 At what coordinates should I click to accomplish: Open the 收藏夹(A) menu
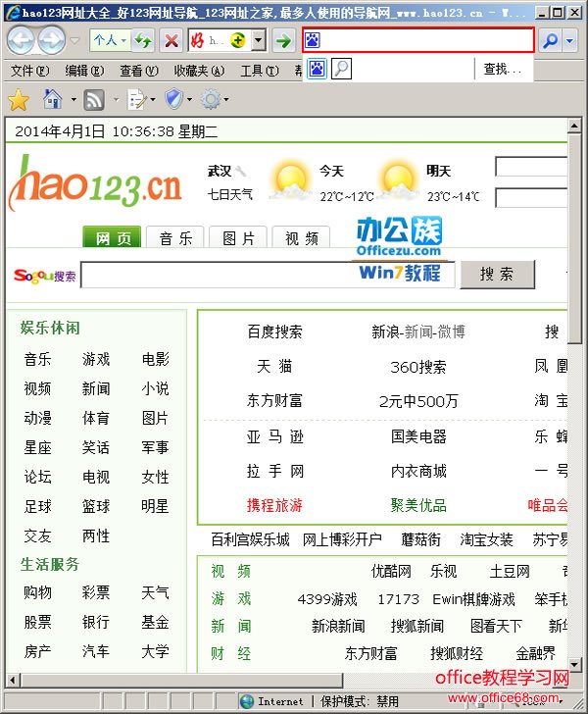[x=199, y=71]
